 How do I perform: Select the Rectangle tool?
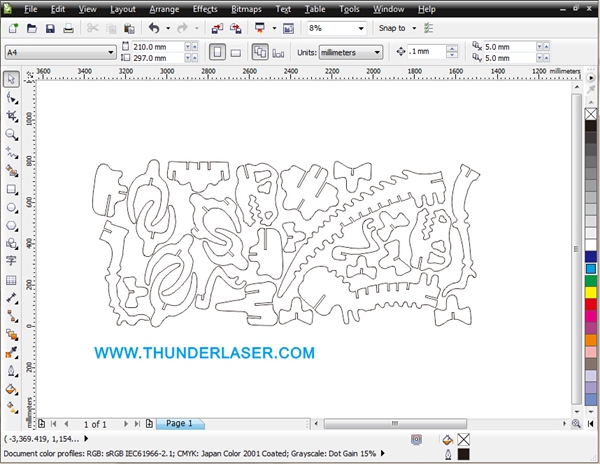point(11,189)
